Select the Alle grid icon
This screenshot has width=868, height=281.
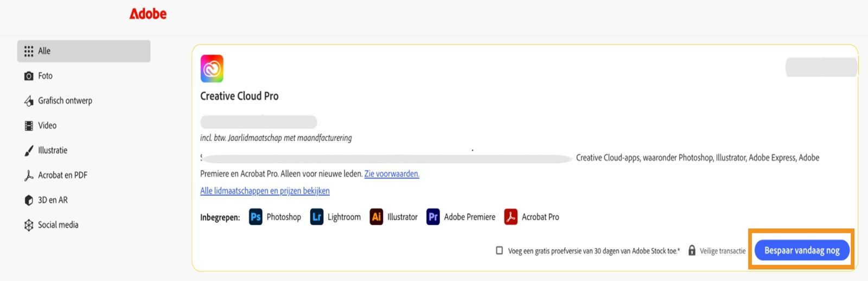29,51
